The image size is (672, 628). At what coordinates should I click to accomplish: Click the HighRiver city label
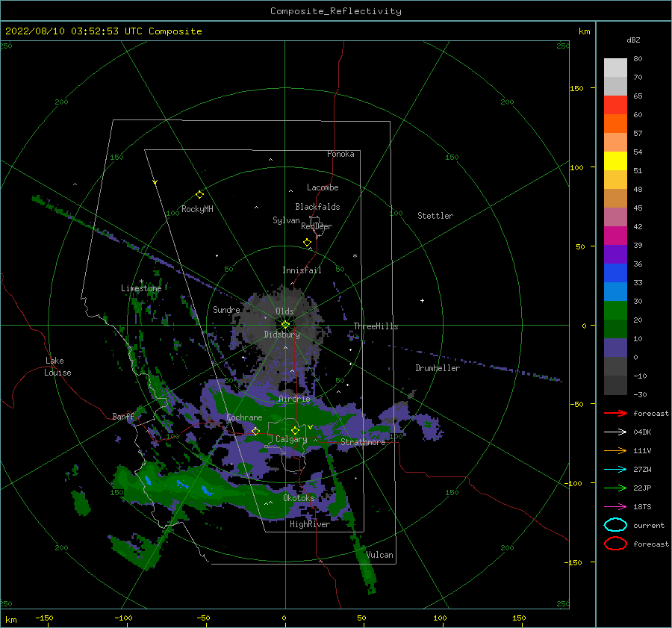coord(310,524)
